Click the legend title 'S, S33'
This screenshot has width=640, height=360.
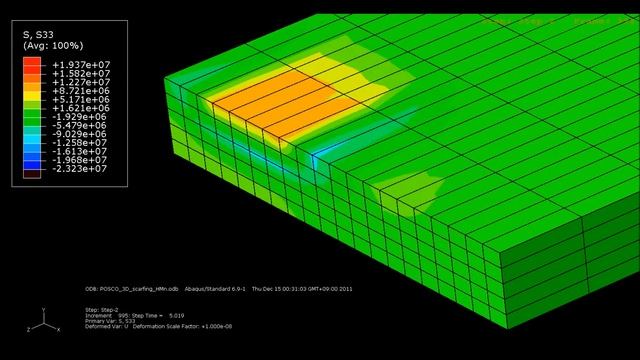(38, 35)
